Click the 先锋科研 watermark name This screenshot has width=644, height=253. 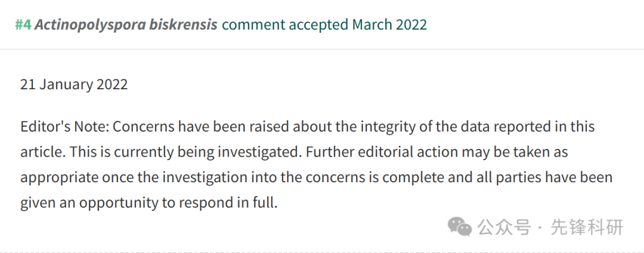click(587, 227)
